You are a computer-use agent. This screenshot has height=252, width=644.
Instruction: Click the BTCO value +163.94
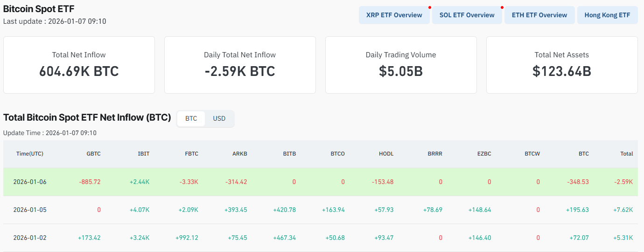[x=333, y=210]
